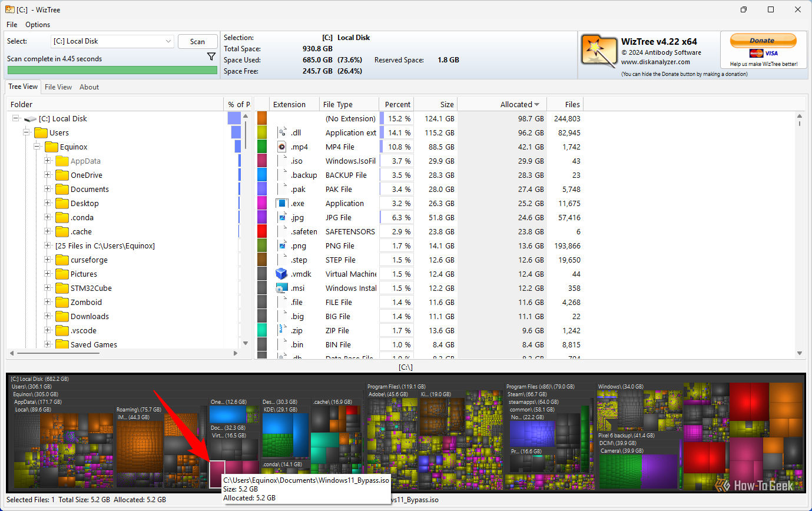The height and width of the screenshot is (511, 812).
Task: Select the .bin BIN File row
Action: pyautogui.click(x=419, y=345)
